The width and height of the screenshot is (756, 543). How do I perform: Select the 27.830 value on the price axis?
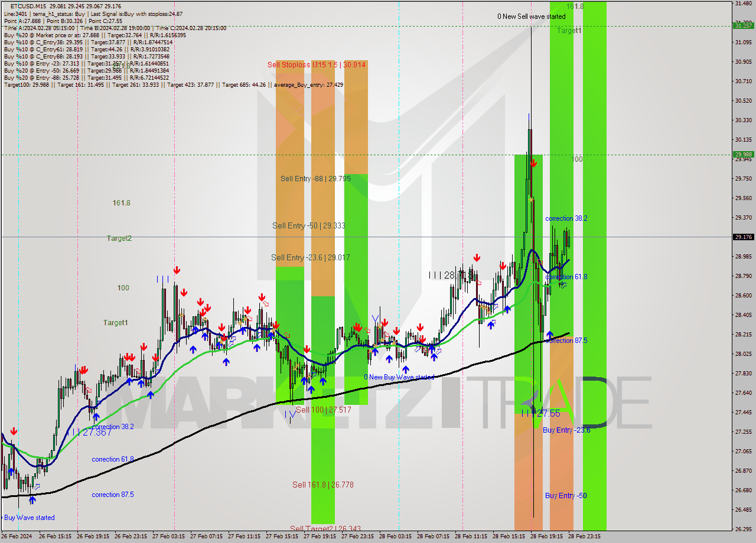(742, 373)
